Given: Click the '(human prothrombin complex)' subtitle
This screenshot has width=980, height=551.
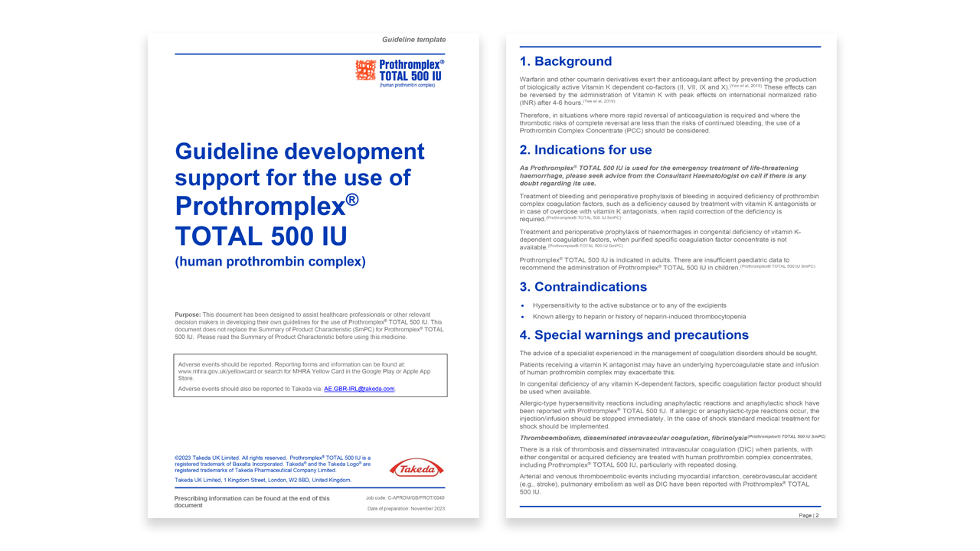Looking at the screenshot, I should 270,262.
